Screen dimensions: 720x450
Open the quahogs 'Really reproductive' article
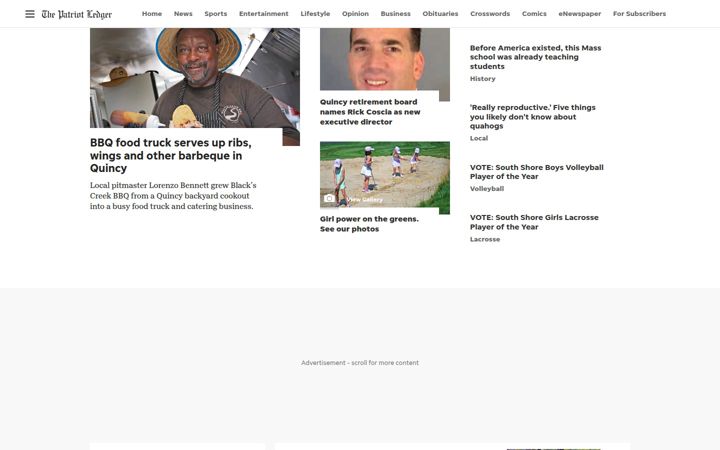(533, 117)
